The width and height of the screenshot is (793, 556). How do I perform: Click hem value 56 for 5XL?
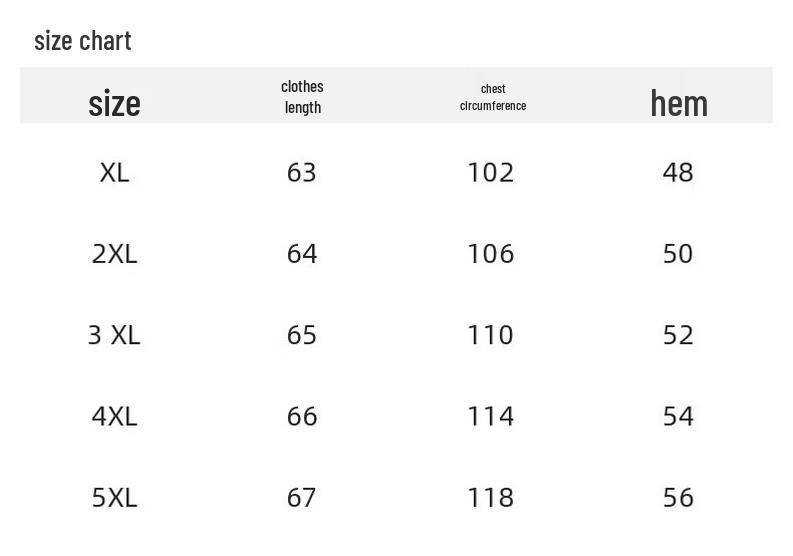(678, 498)
